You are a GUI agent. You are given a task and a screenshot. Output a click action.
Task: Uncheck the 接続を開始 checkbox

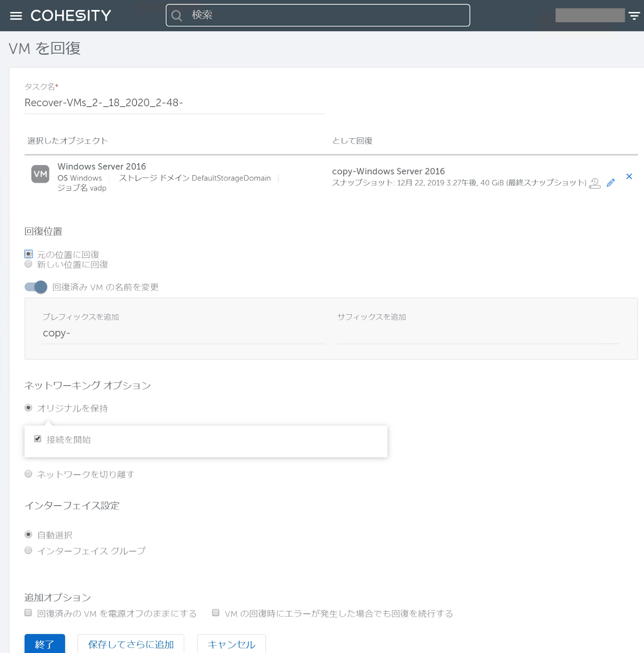pyautogui.click(x=38, y=439)
